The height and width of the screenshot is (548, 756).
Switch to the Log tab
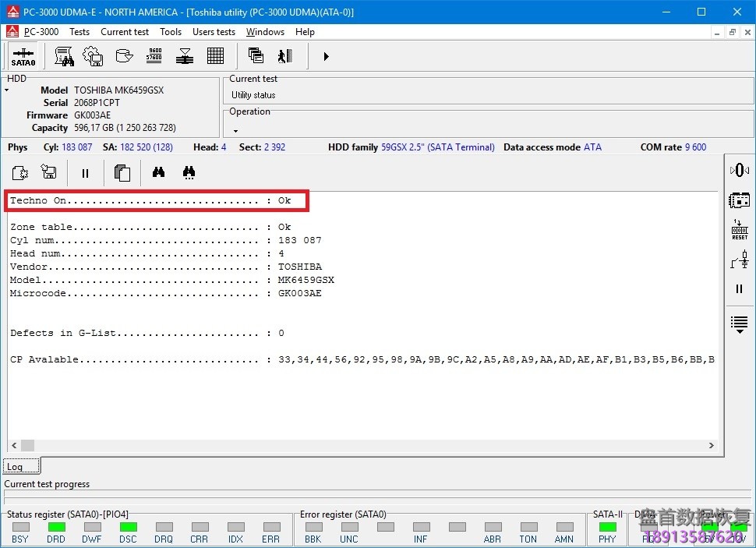(15, 467)
